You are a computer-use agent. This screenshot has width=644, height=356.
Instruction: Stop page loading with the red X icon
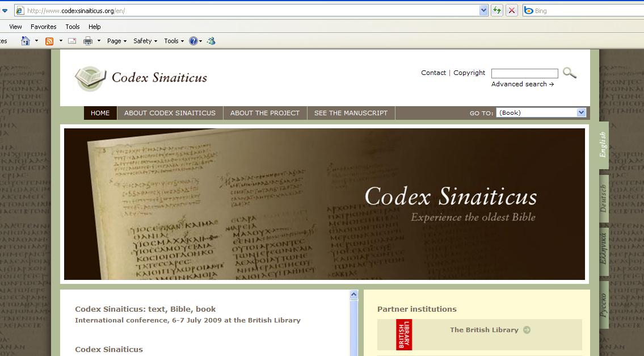coord(511,10)
